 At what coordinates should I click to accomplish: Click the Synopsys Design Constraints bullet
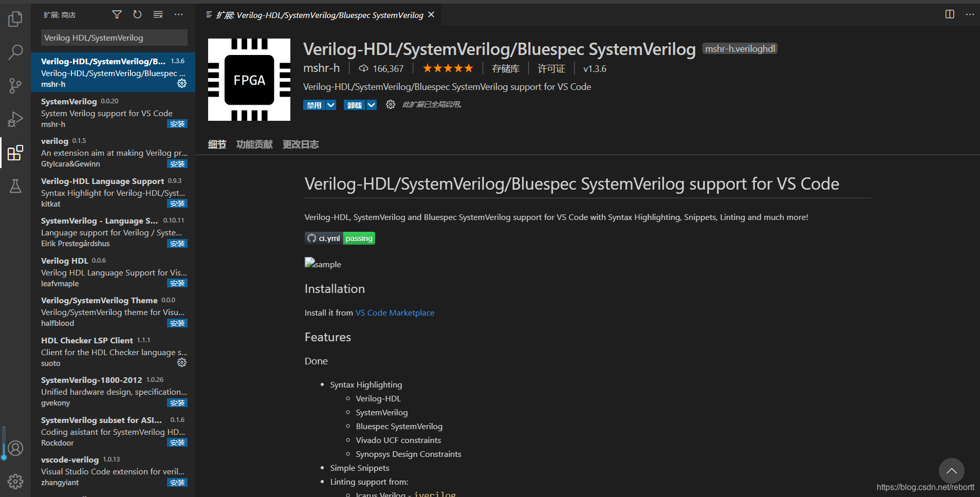pyautogui.click(x=409, y=454)
